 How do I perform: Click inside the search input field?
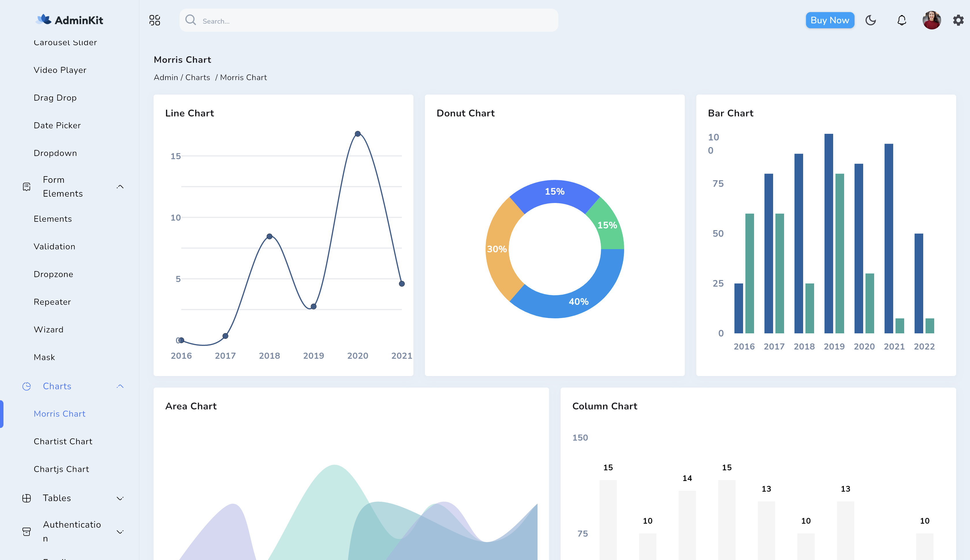coord(346,20)
